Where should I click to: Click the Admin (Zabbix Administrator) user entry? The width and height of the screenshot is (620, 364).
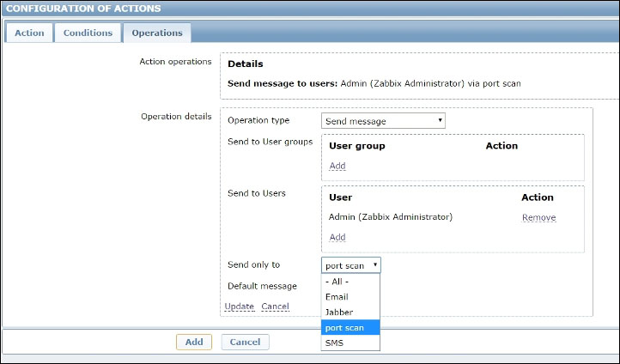coord(390,217)
